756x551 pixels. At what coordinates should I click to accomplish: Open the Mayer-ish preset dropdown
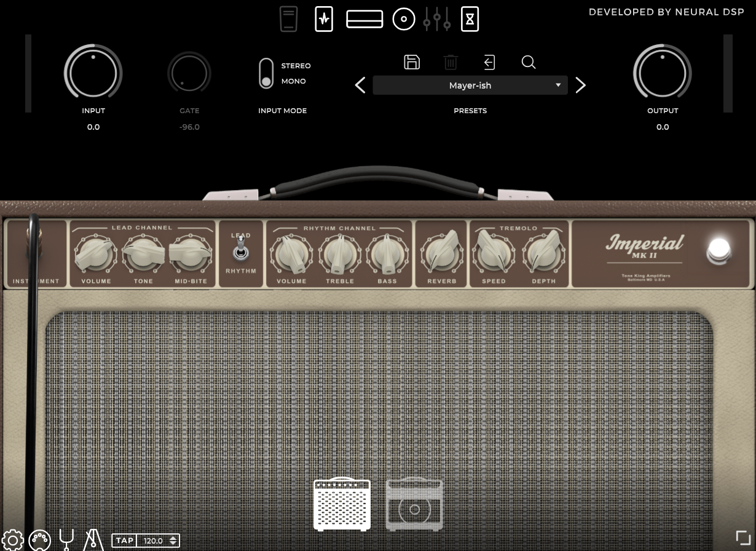point(470,85)
